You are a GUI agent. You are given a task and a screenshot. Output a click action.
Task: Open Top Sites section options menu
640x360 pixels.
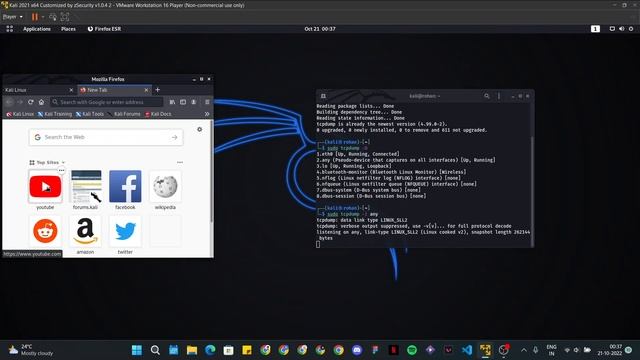pos(180,162)
